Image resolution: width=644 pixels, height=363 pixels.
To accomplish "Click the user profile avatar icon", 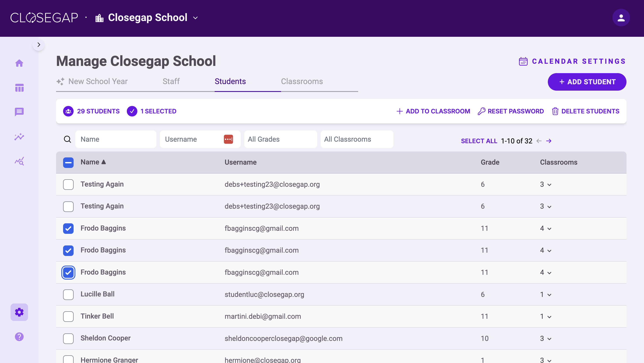I will [621, 18].
